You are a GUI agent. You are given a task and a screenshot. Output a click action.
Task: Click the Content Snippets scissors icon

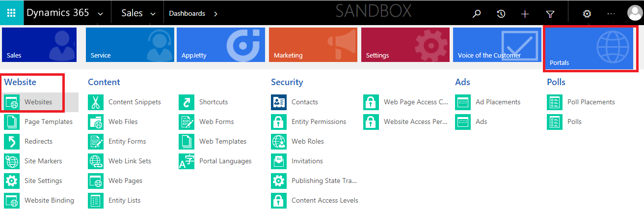point(96,102)
